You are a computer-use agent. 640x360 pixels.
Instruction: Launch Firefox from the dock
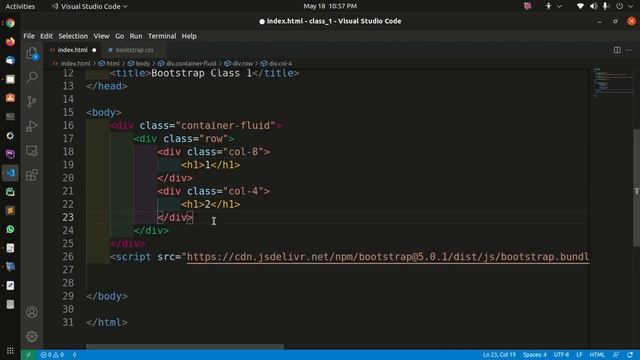[10, 42]
